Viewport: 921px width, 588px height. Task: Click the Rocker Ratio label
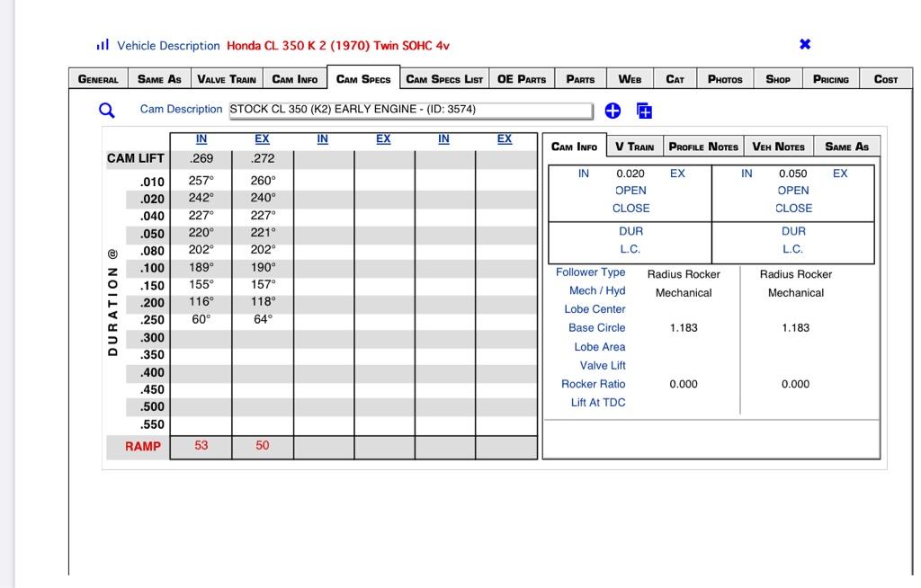(x=593, y=384)
